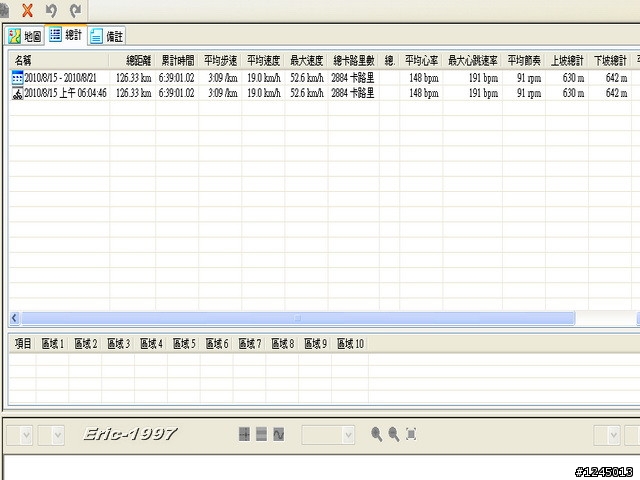
Task: Open the first dropdown in the chart toolbar
Action: coord(19,435)
